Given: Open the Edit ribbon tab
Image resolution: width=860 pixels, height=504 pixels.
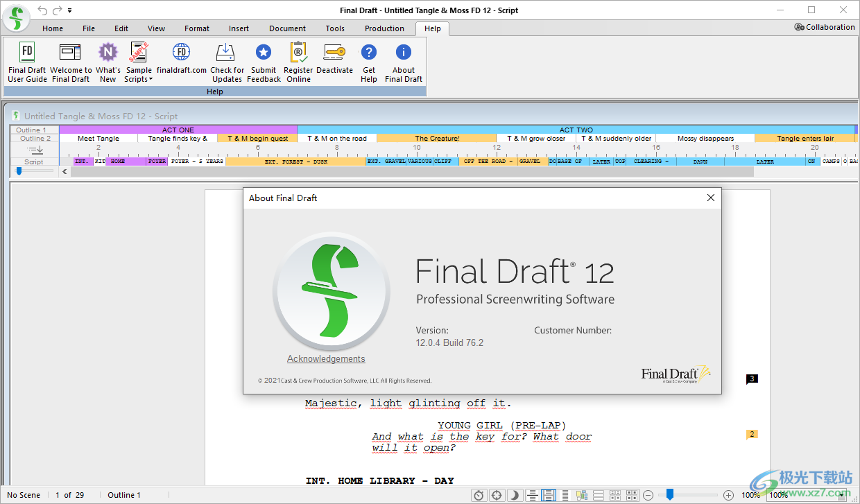Looking at the screenshot, I should pyautogui.click(x=121, y=28).
